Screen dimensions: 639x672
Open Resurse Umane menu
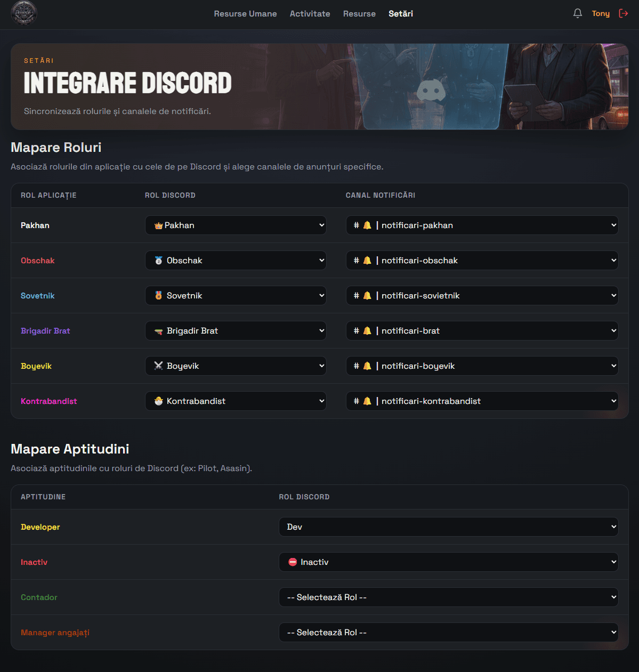click(245, 14)
